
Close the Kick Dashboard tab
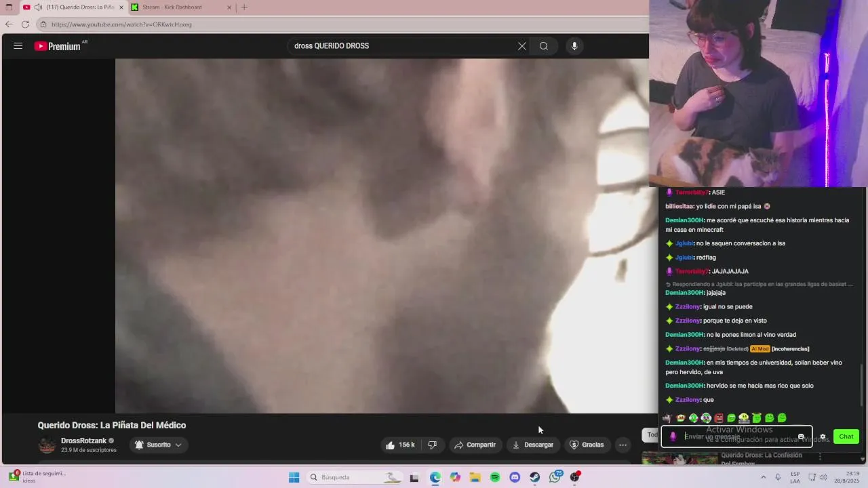point(229,7)
